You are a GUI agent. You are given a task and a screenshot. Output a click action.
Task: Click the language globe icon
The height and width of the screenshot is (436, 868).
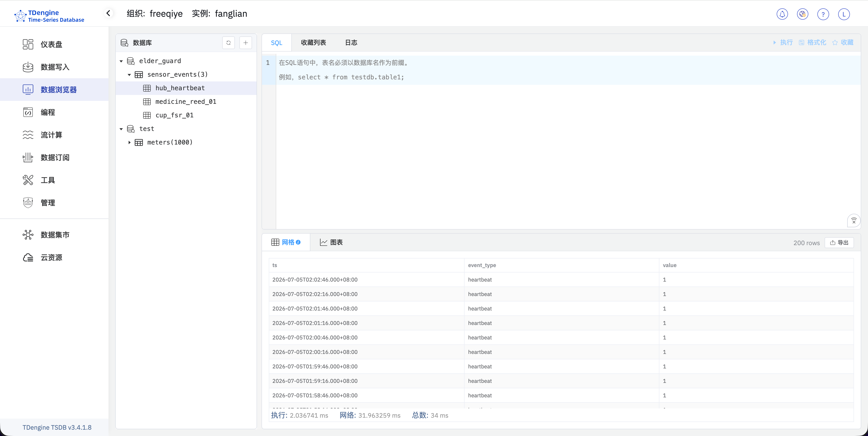tap(803, 14)
